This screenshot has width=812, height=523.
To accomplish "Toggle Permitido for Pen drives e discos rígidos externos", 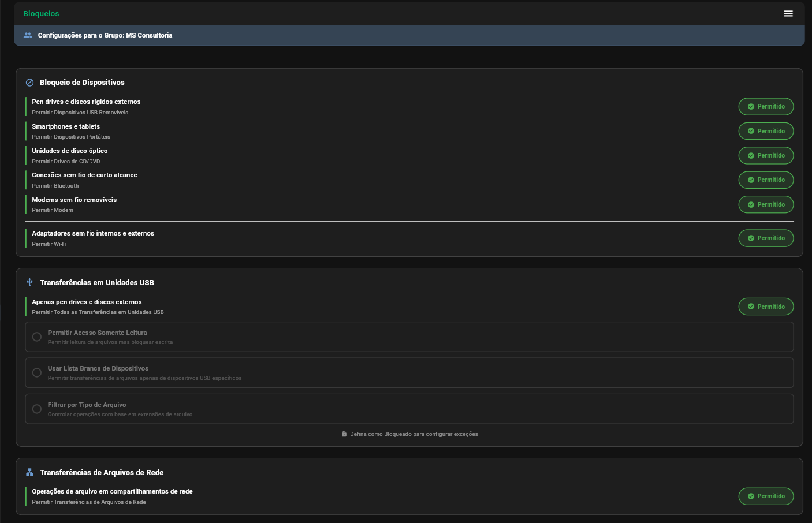I will 766,107.
